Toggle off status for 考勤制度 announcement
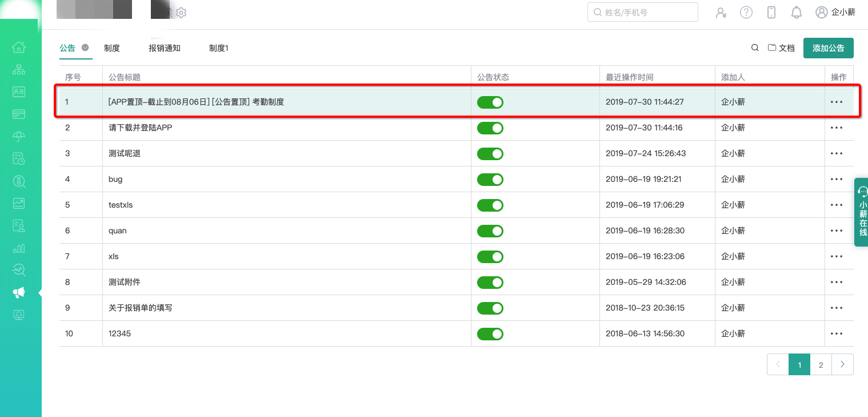Image resolution: width=868 pixels, height=417 pixels. 490,102
